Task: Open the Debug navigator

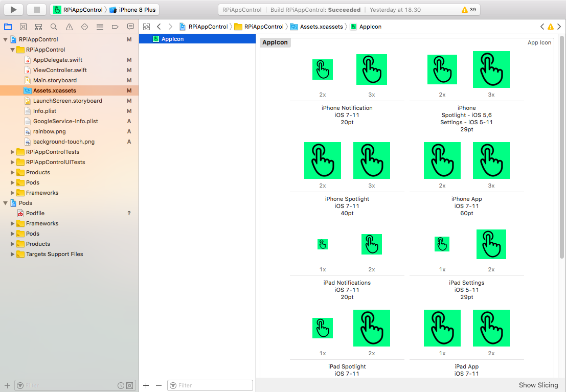Action: click(x=99, y=26)
